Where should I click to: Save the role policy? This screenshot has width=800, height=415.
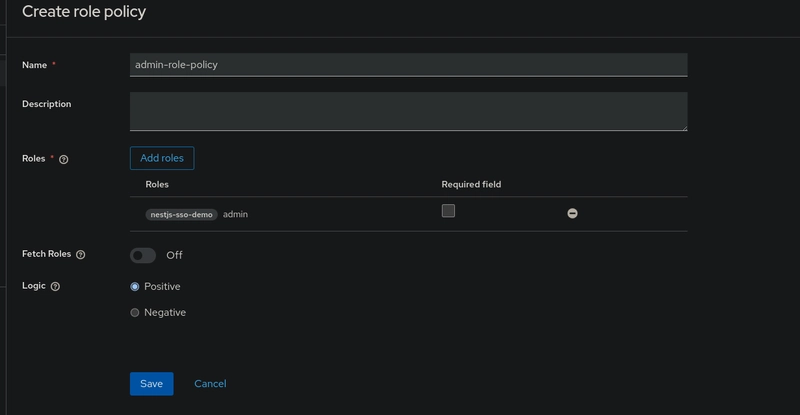[152, 384]
